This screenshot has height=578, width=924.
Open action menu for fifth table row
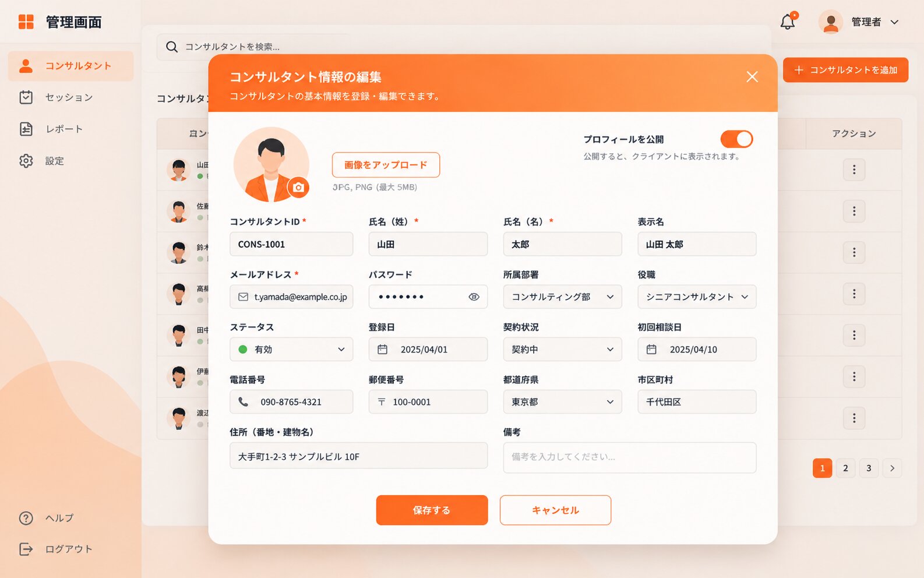pos(854,335)
